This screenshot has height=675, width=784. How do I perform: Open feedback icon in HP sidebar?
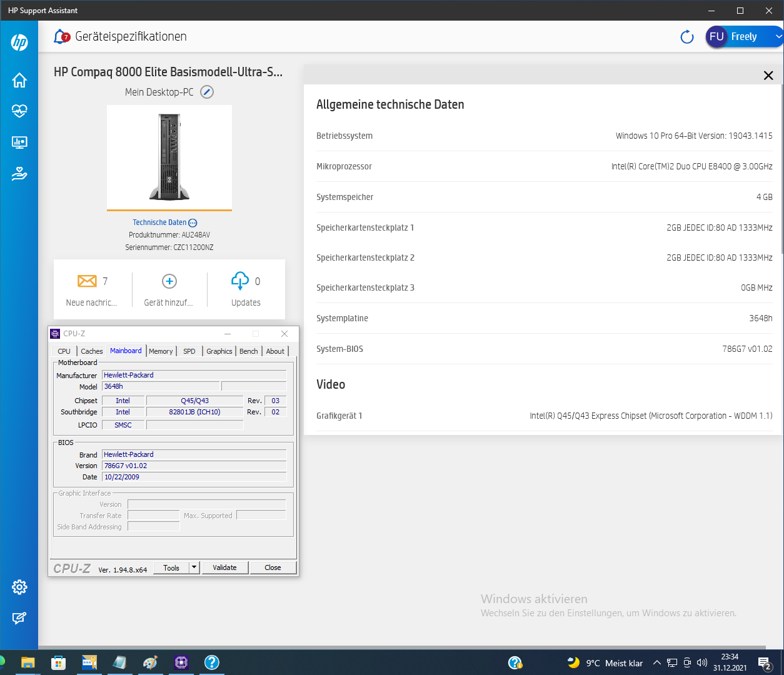coord(19,618)
